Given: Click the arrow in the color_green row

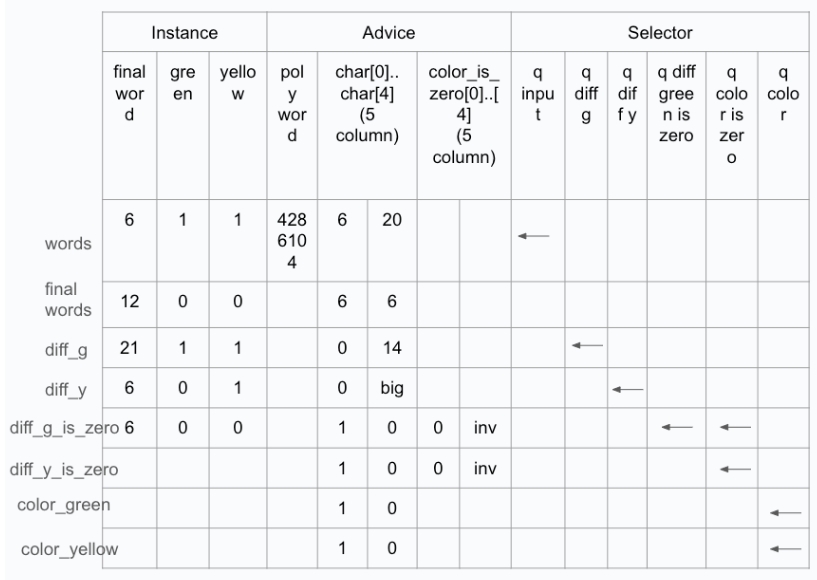Looking at the screenshot, I should (x=785, y=513).
